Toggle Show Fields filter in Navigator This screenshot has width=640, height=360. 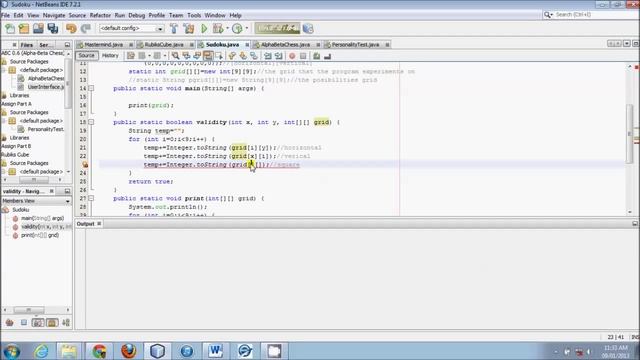(24, 322)
